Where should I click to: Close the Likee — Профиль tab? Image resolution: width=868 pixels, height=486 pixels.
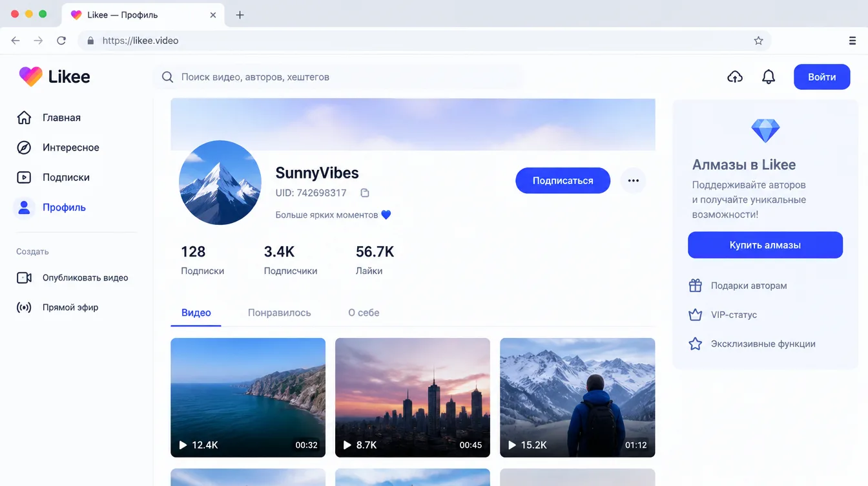point(213,15)
